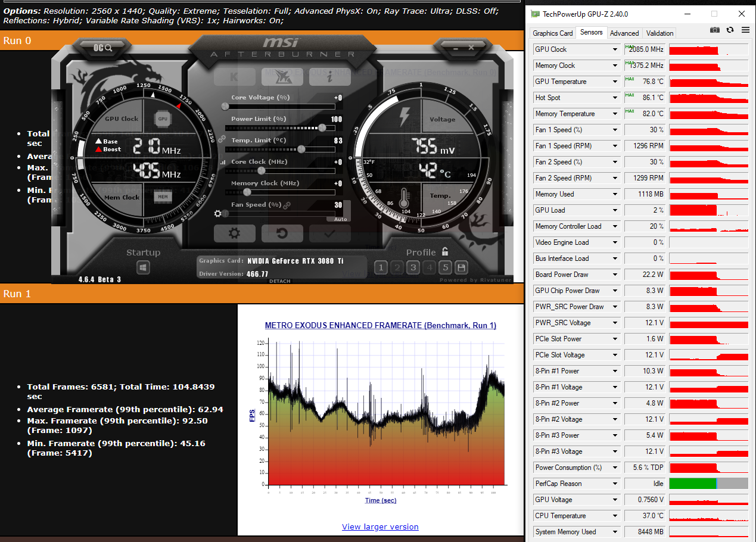Screen dimensions: 756x542
Task: Click the GPU-Z title bar app icon
Action: 535,14
